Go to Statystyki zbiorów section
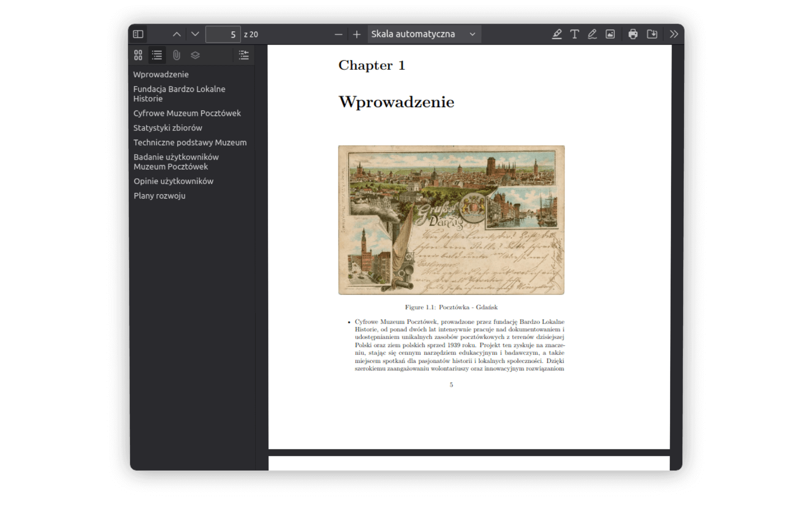 [168, 128]
